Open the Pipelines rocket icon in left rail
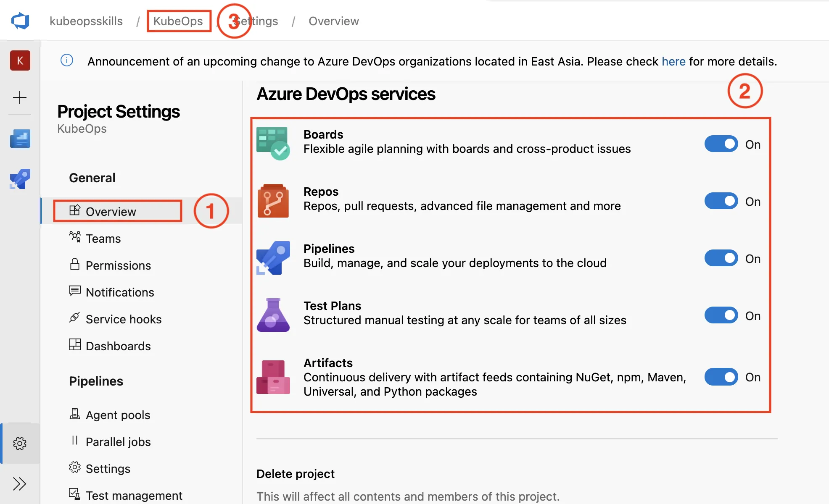The image size is (829, 504). coord(20,179)
